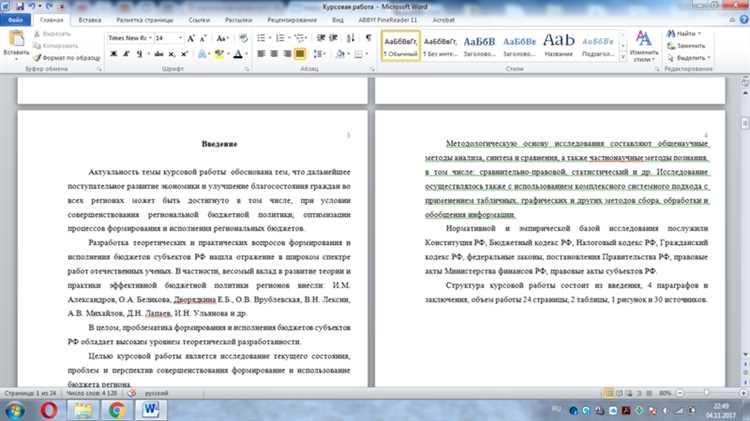
Task: Switch to the Рецензирование tab
Action: coord(292,20)
